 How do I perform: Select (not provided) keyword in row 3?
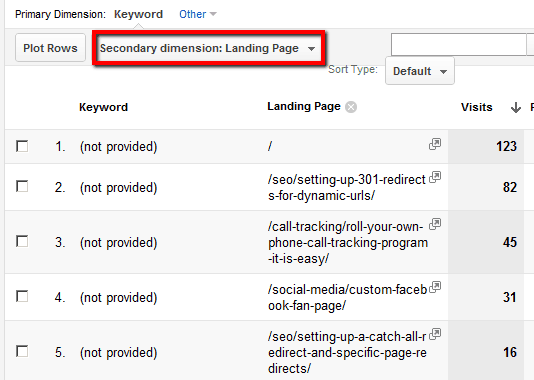coord(119,243)
